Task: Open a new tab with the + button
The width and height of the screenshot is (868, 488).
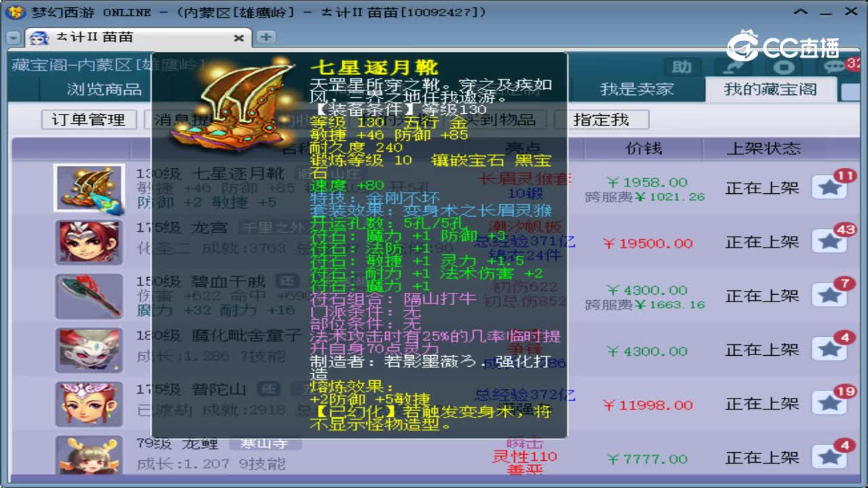Action: coord(264,38)
